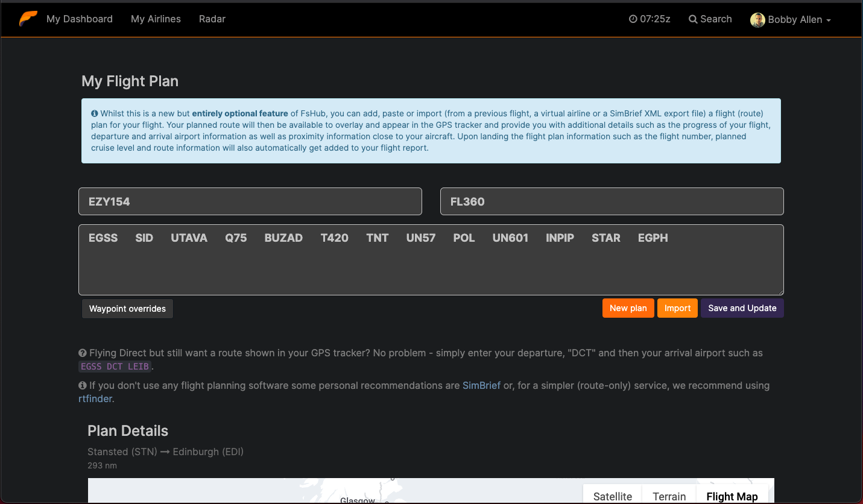Click the FsHub orange wing logo
The width and height of the screenshot is (863, 504).
tap(28, 19)
